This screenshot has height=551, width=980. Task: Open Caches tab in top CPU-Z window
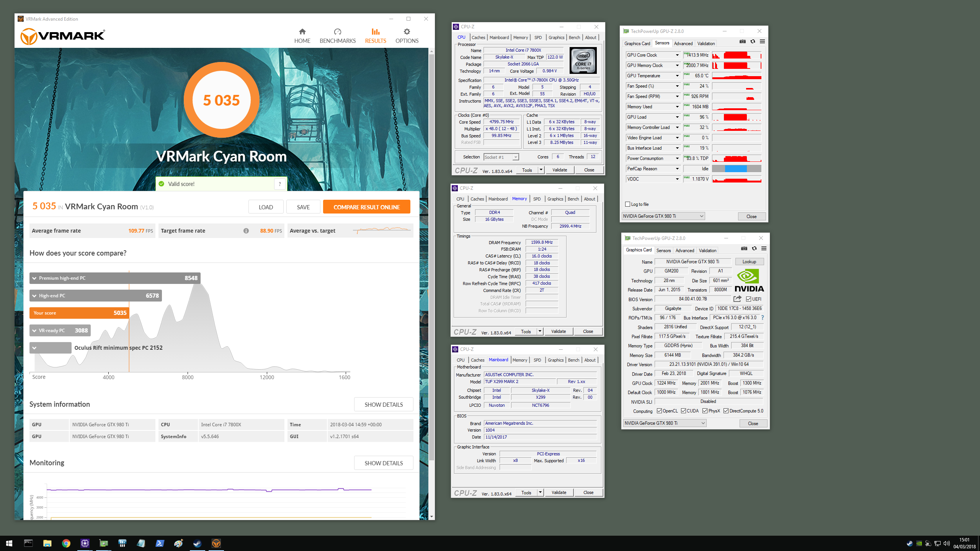(x=478, y=37)
